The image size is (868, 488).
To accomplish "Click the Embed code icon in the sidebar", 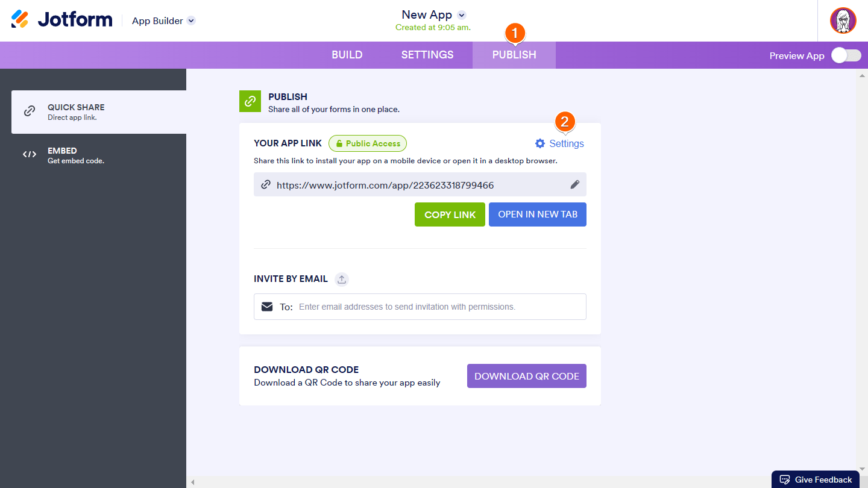I will pos(29,155).
